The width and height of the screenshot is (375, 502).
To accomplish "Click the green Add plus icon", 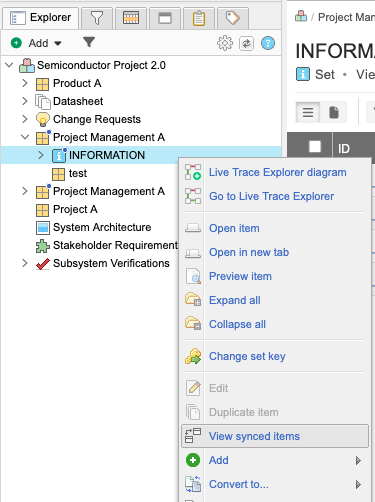I will 16,43.
